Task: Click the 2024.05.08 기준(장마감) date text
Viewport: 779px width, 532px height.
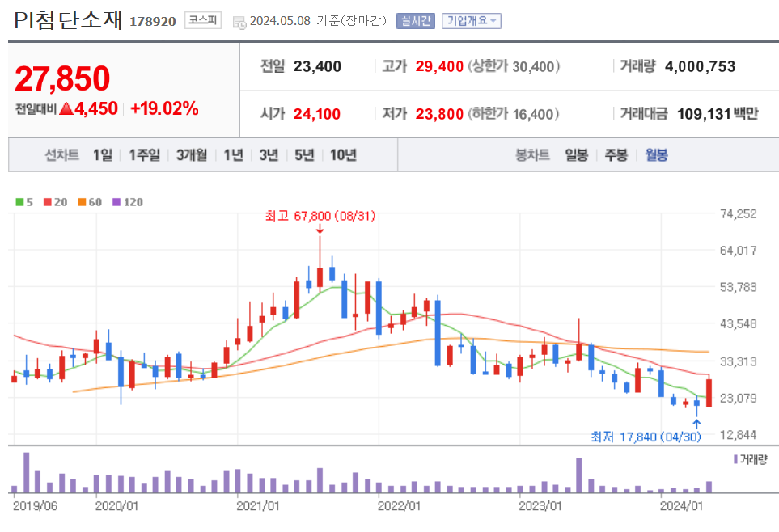Action: click(x=318, y=21)
